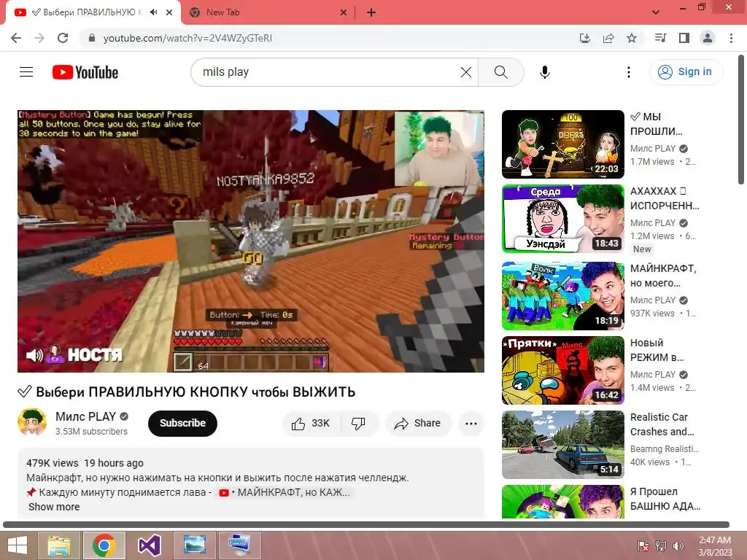The image size is (747, 560).
Task: Go back in browser history
Action: coord(16,38)
